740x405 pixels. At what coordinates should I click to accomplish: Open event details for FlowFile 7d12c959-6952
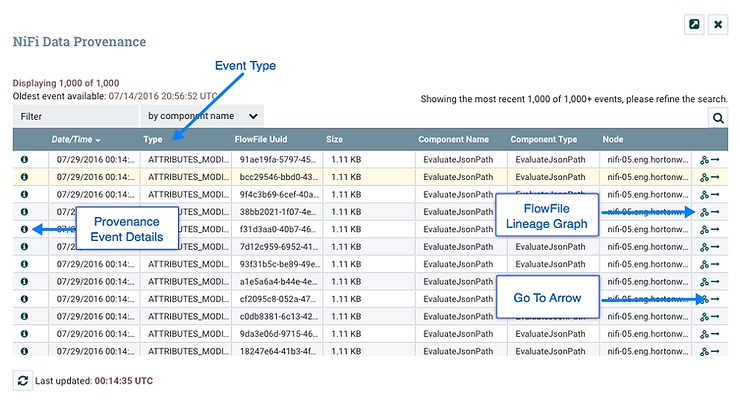(24, 247)
